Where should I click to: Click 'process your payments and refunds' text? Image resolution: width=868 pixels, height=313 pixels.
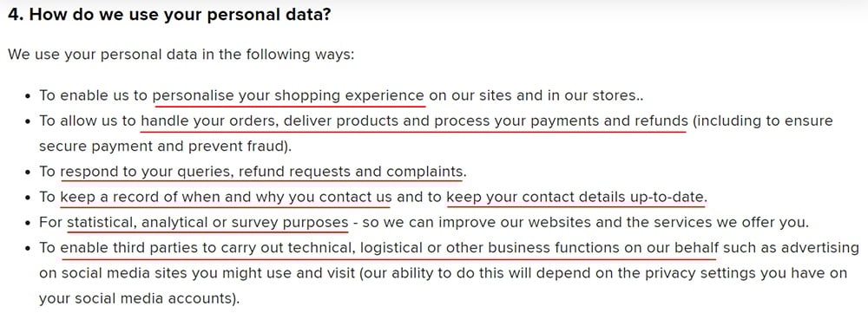coord(562,121)
